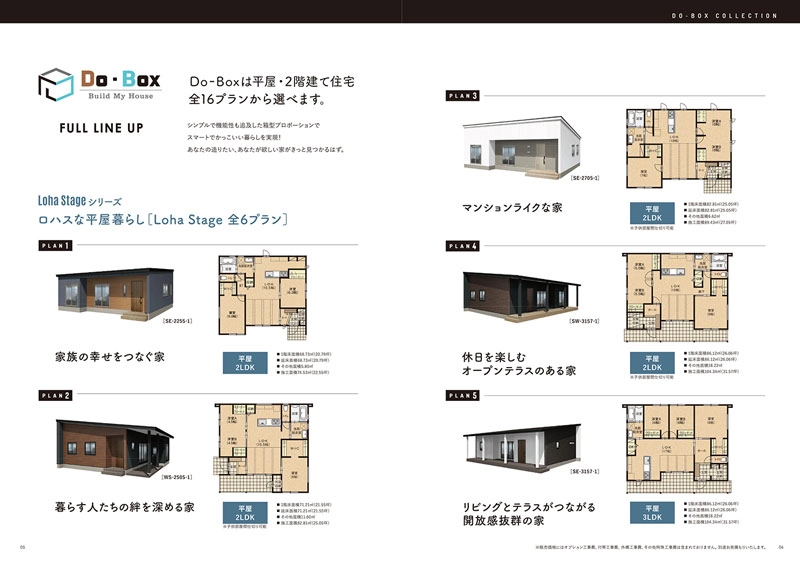The image size is (800, 566).
Task: Click the model code [SE-2705-1]
Action: click(585, 178)
